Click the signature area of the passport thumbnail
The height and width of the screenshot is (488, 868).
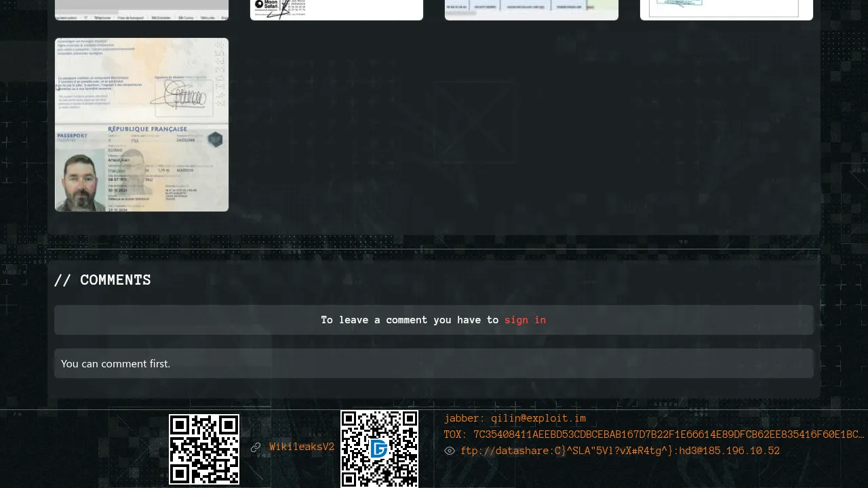click(x=180, y=100)
